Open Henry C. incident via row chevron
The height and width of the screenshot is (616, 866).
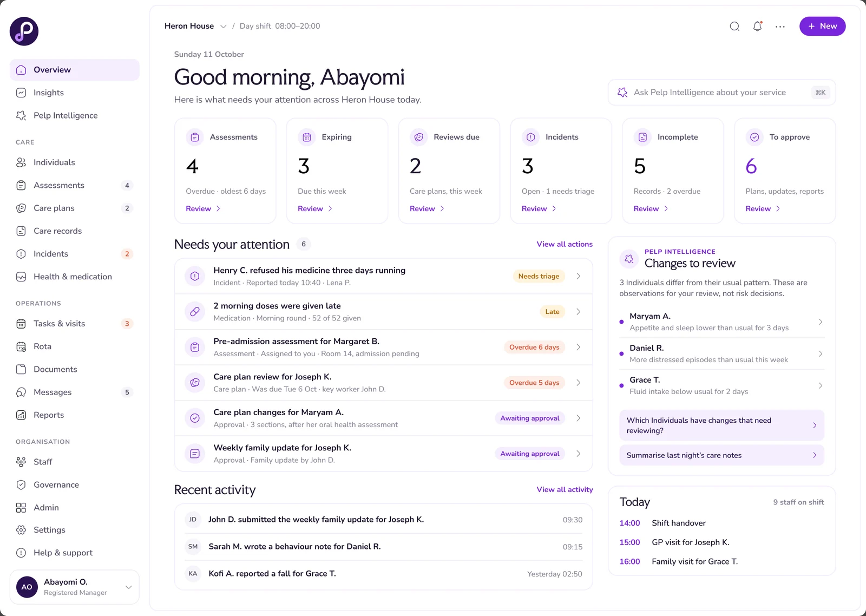click(579, 276)
